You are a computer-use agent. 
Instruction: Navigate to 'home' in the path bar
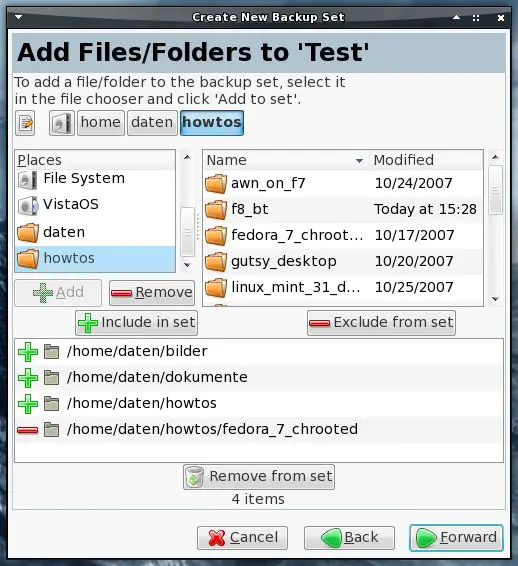(x=101, y=123)
